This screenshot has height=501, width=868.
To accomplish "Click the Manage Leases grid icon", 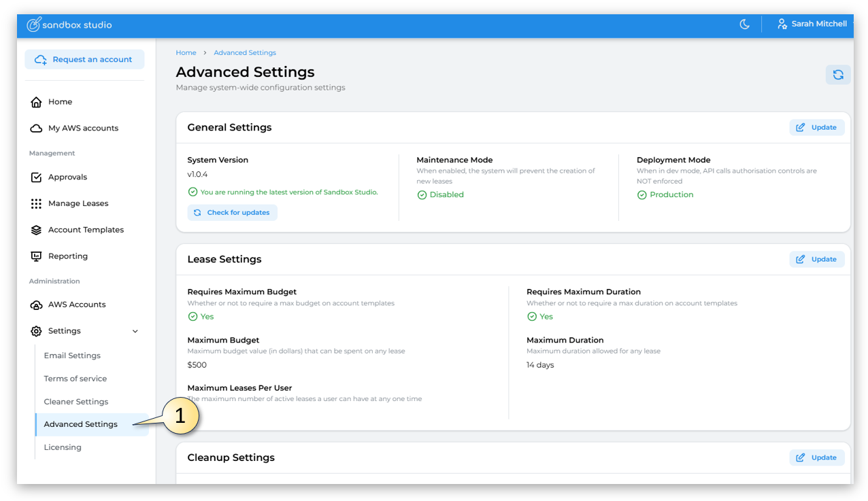I will pyautogui.click(x=37, y=204).
